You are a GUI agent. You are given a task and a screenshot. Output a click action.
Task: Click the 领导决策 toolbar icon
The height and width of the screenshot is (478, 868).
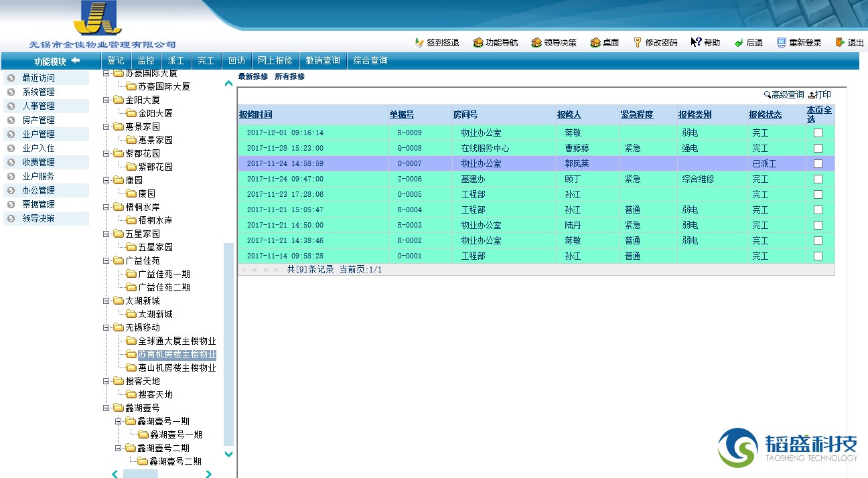[x=536, y=42]
